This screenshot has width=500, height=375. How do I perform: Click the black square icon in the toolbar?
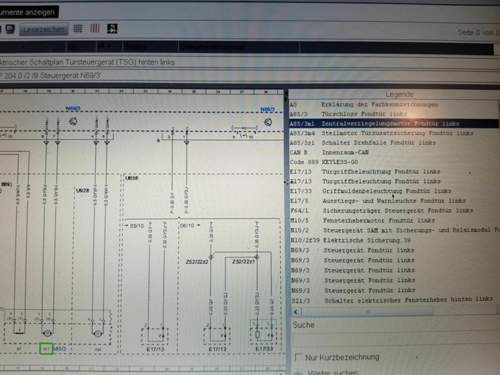point(112,28)
